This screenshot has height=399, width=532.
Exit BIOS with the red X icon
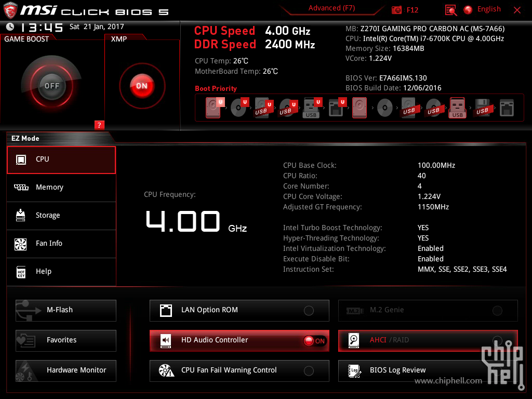coord(517,10)
